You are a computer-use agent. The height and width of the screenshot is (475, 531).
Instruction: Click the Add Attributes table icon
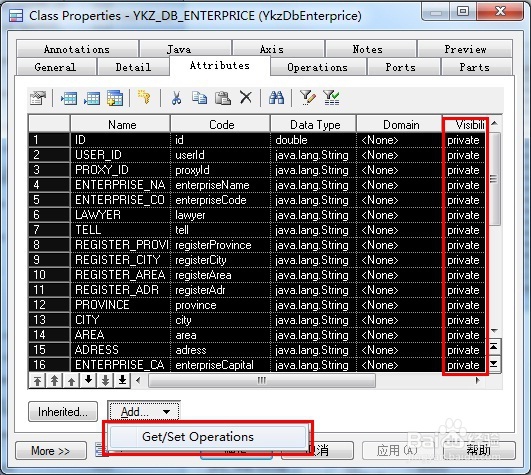coord(115,98)
